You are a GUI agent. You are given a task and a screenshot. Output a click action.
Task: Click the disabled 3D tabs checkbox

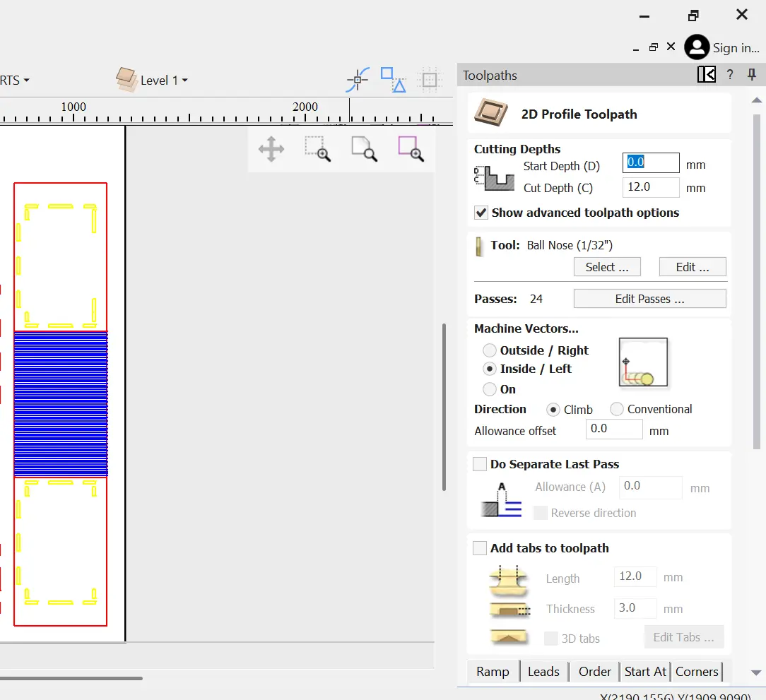click(551, 639)
